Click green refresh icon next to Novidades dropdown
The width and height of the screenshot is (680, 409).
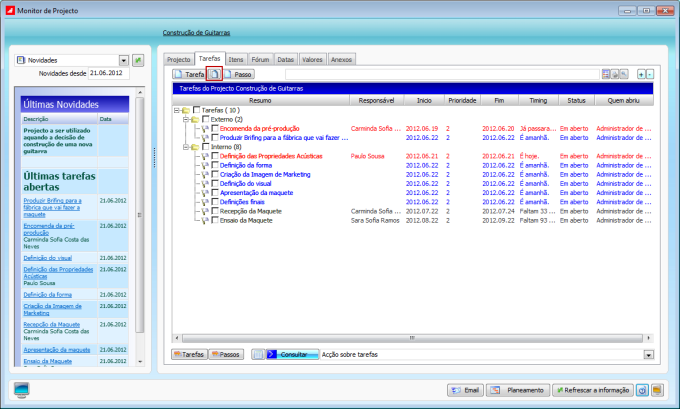[138, 60]
